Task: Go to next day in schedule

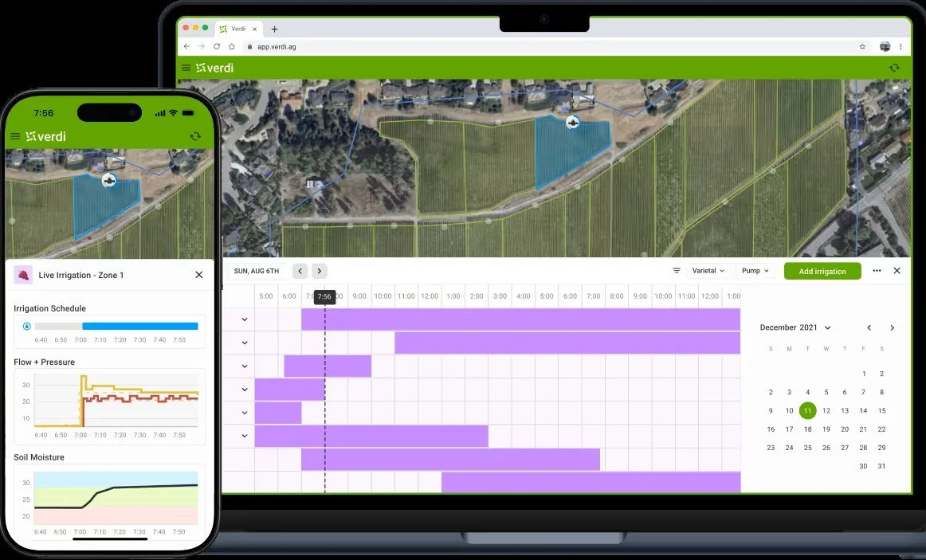Action: 320,271
